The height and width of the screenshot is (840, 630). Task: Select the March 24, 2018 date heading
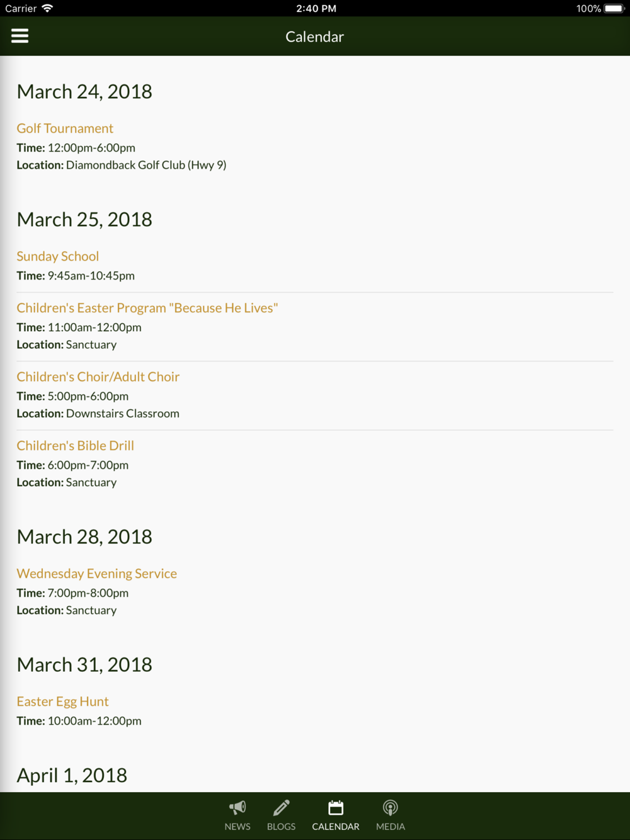(84, 91)
